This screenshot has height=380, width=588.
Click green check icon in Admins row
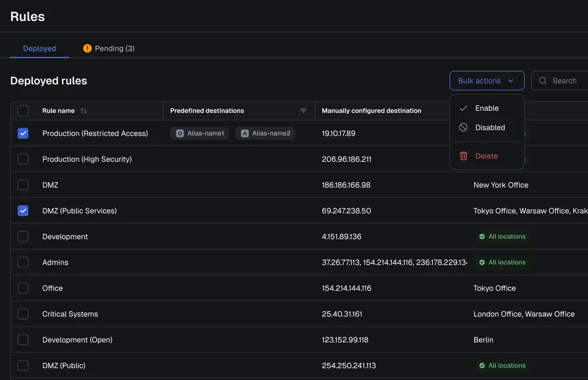[x=482, y=262]
